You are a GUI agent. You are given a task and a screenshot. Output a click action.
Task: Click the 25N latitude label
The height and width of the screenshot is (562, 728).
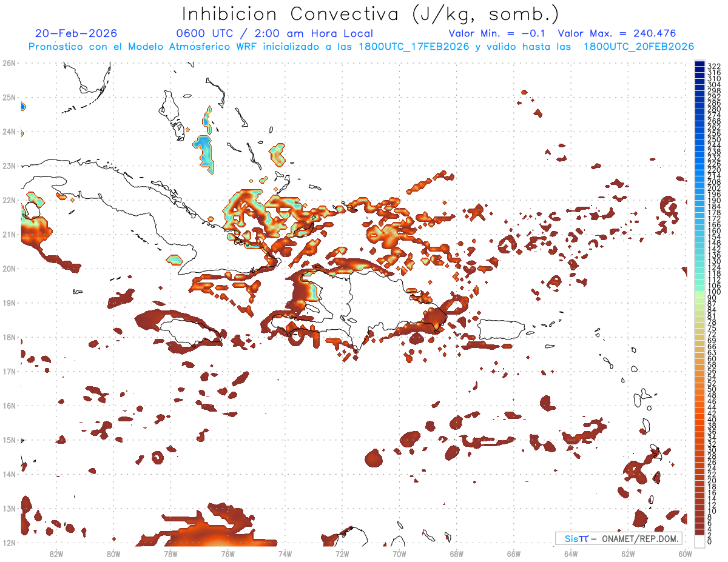click(x=9, y=97)
